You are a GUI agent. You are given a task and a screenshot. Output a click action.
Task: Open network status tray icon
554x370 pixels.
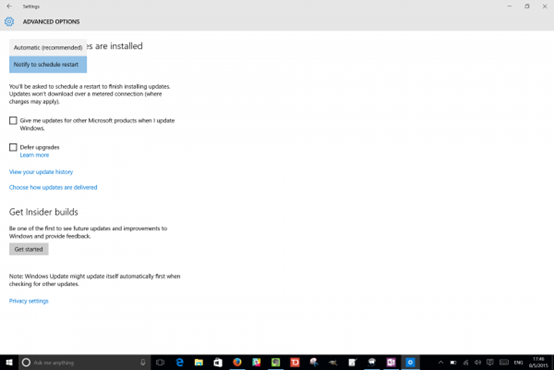(x=466, y=362)
